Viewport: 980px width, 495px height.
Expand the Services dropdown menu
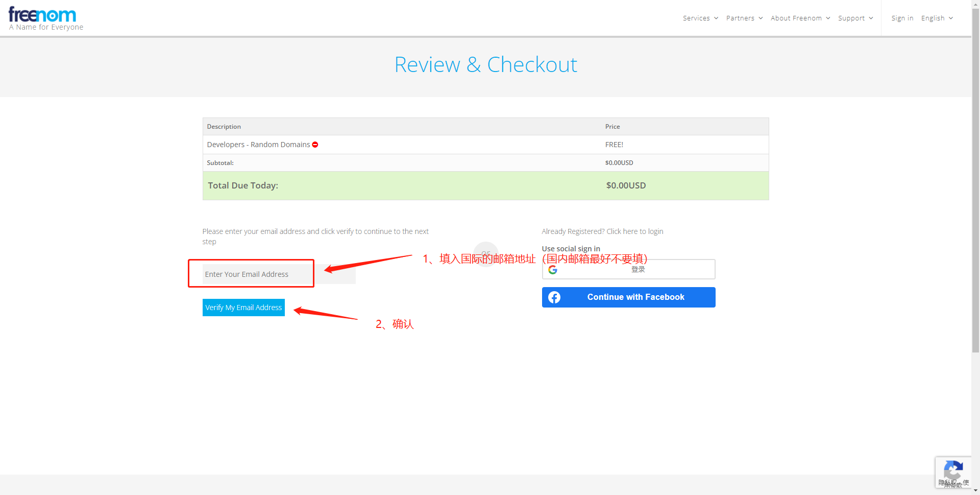(700, 18)
